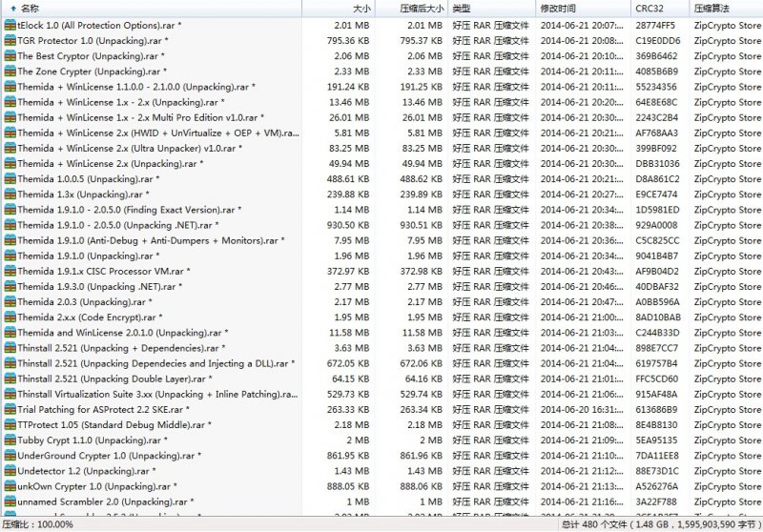Click the icon of Themida 1.0.0.5 (Unpacking).rar
763x532 pixels.
point(10,179)
